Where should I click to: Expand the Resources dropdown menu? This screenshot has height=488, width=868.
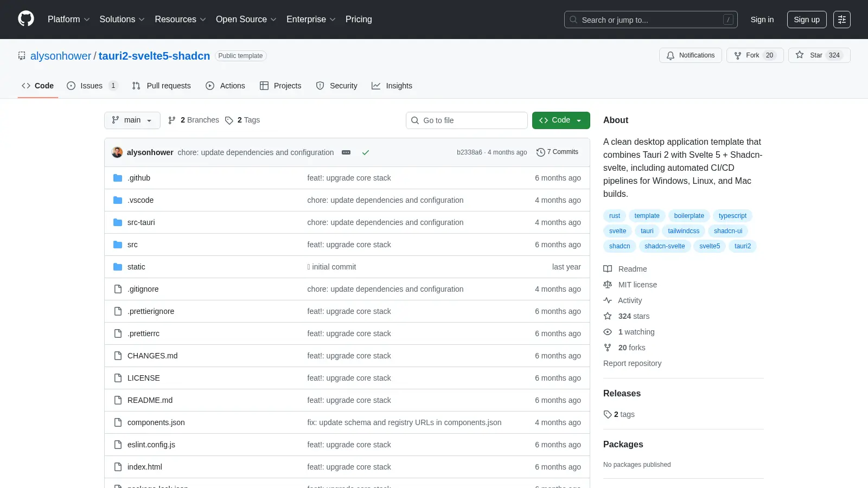(x=180, y=19)
